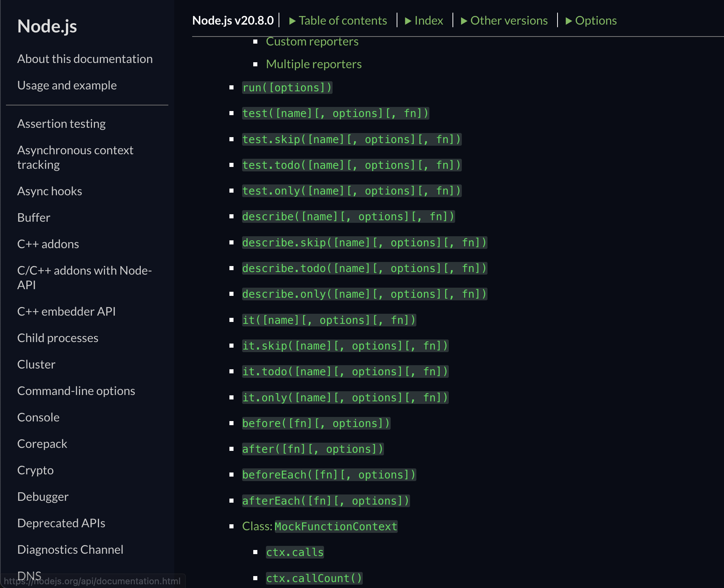Open Diagnostics Channel page
Image resolution: width=724 pixels, height=588 pixels.
pos(70,550)
